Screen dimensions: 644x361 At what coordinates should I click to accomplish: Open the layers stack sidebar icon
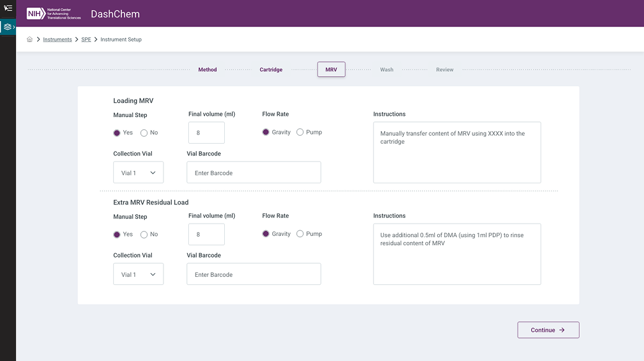7,27
